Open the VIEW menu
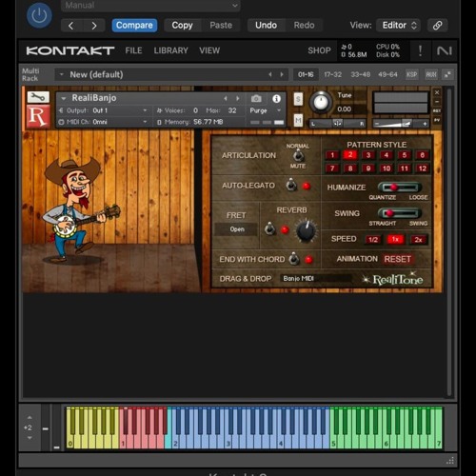The image size is (476, 476). [x=209, y=50]
